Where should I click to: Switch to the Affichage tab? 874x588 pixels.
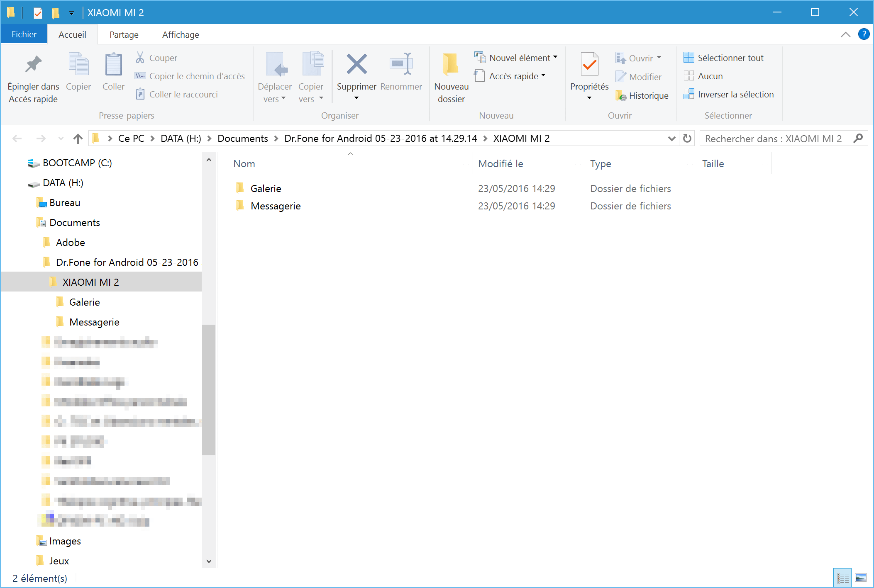click(181, 34)
